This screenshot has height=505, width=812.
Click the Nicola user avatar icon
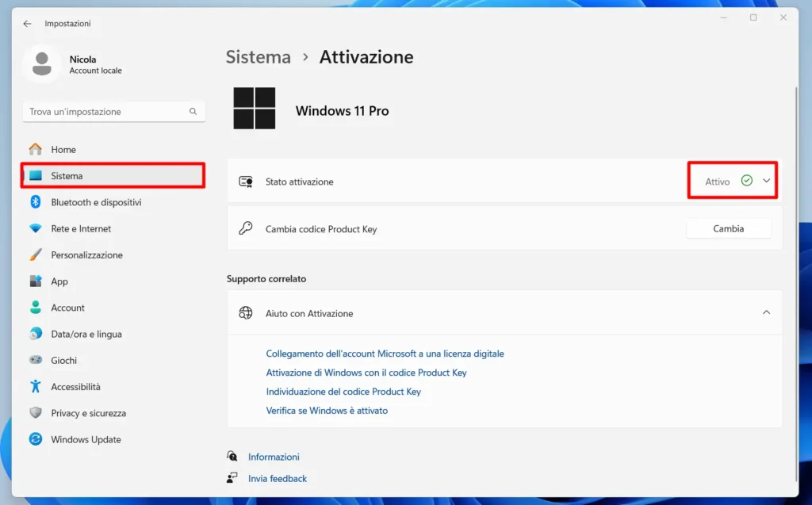click(41, 63)
